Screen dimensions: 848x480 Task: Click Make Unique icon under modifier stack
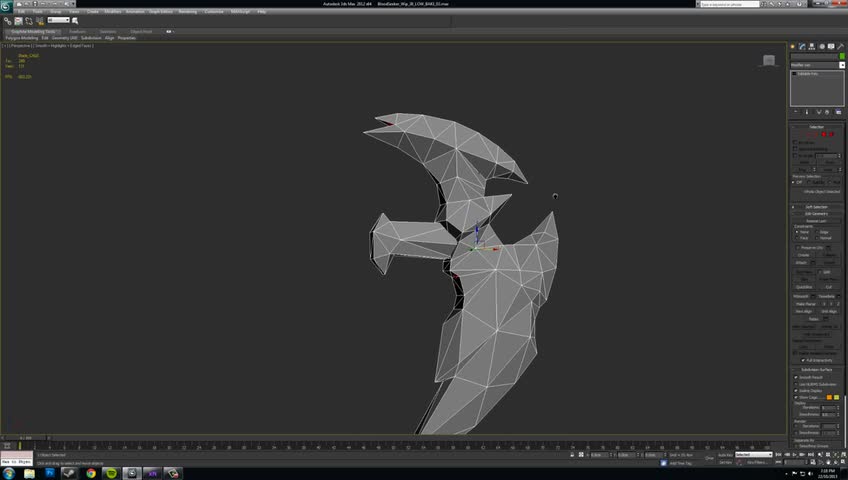pyautogui.click(x=818, y=112)
